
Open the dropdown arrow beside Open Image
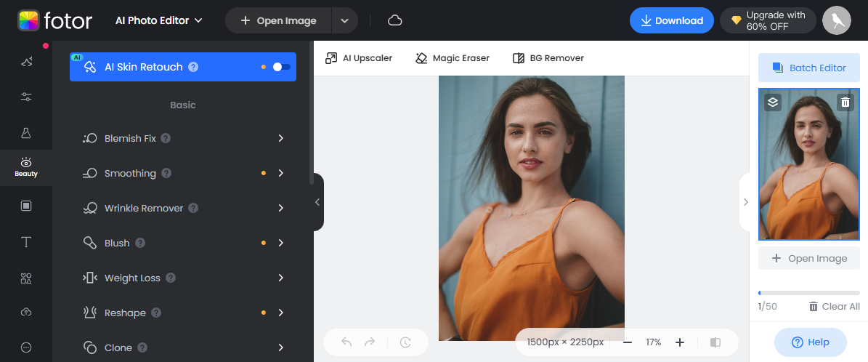click(x=344, y=20)
